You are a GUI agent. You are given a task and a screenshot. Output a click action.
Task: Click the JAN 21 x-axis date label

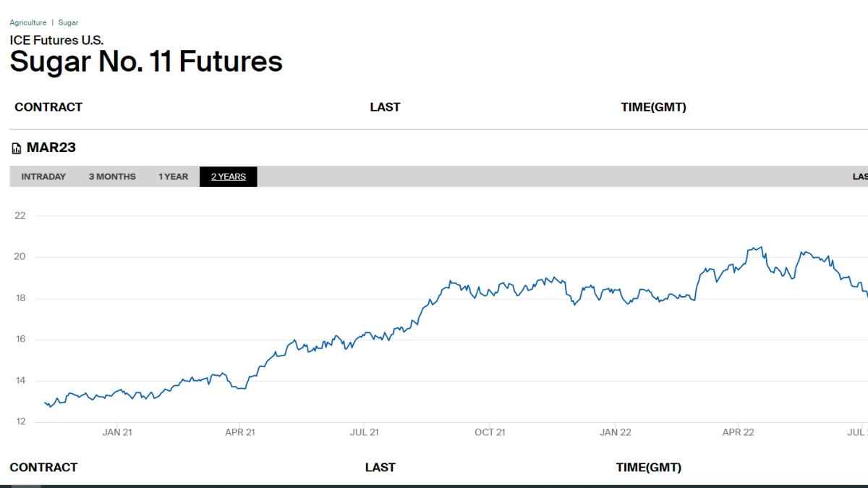117,432
